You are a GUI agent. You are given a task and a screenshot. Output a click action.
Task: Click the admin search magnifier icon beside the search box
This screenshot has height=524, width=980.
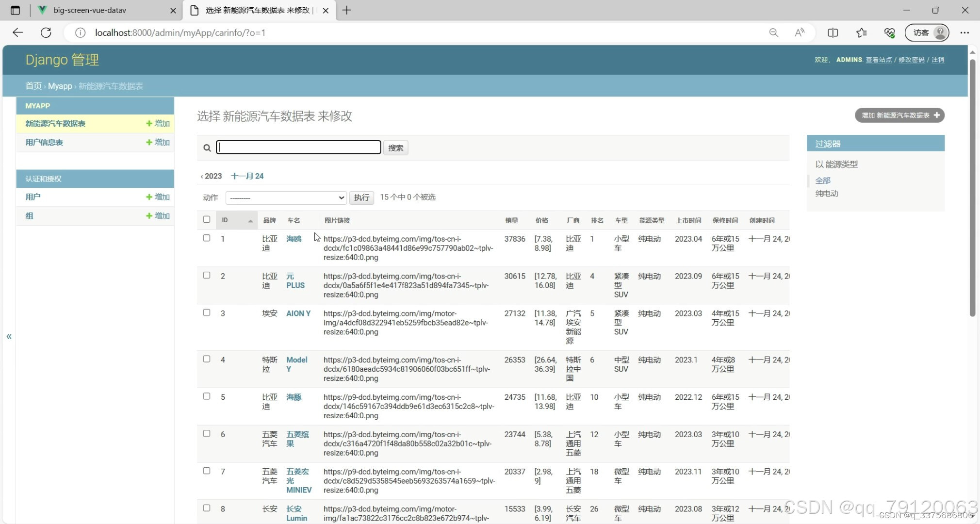[207, 147]
